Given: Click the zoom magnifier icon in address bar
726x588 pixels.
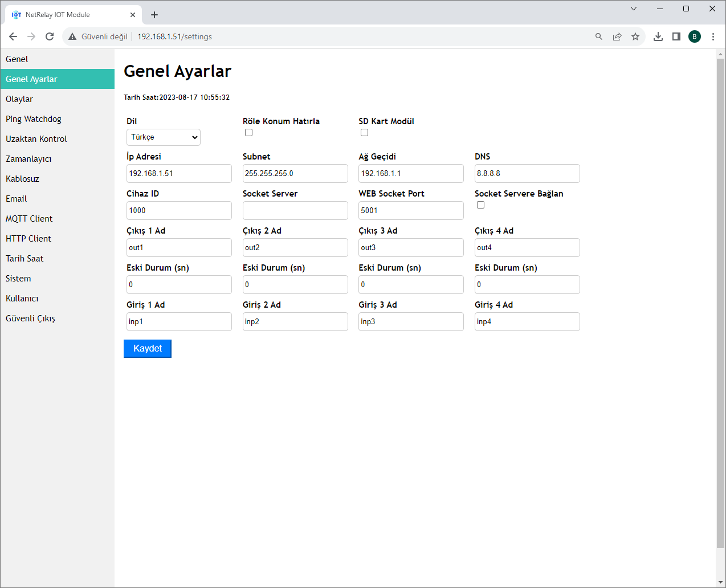Looking at the screenshot, I should click(598, 36).
